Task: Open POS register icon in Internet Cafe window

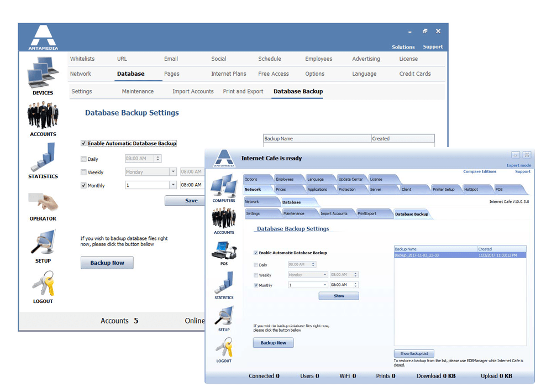Action: (x=224, y=250)
